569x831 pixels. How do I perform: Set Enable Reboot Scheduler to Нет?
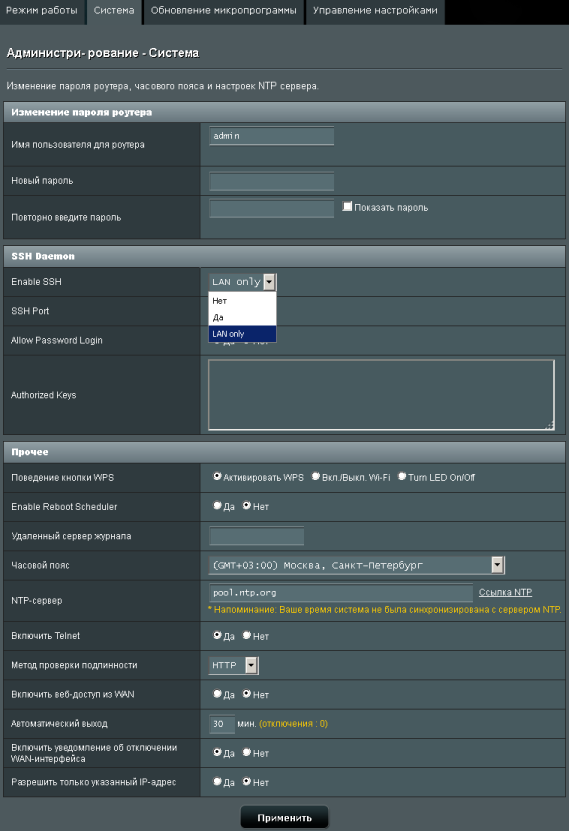click(x=247, y=506)
